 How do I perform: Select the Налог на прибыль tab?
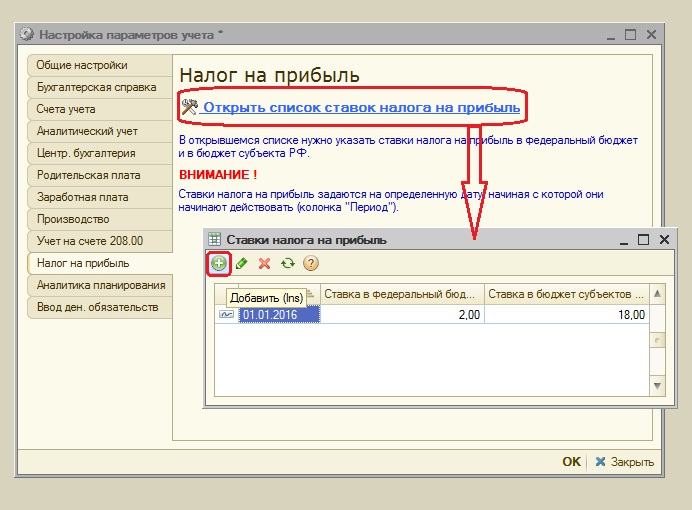(100, 263)
